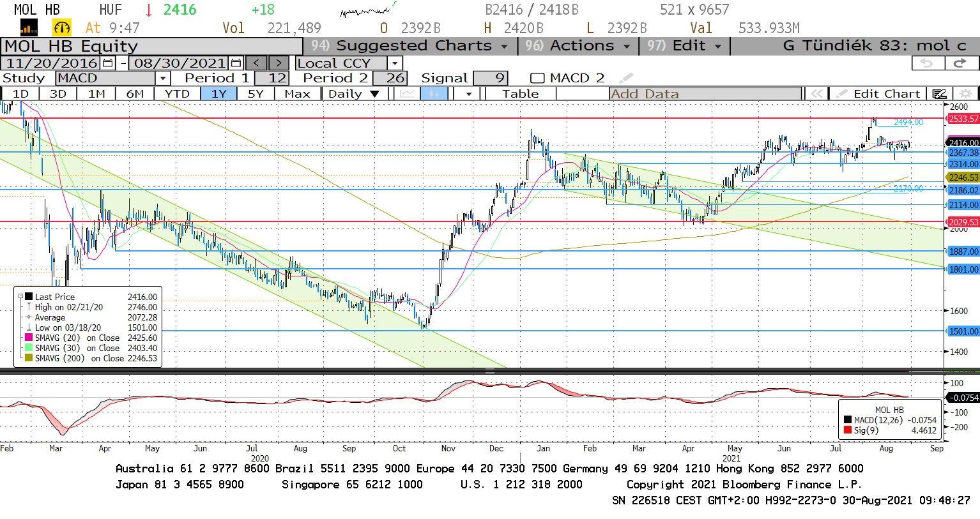Viewport: 980px width, 519px height.
Task: Select the Max range tab
Action: (297, 94)
